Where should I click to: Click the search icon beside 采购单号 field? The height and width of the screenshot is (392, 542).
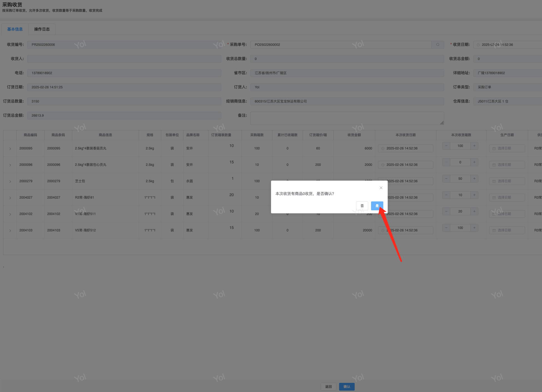pyautogui.click(x=437, y=45)
